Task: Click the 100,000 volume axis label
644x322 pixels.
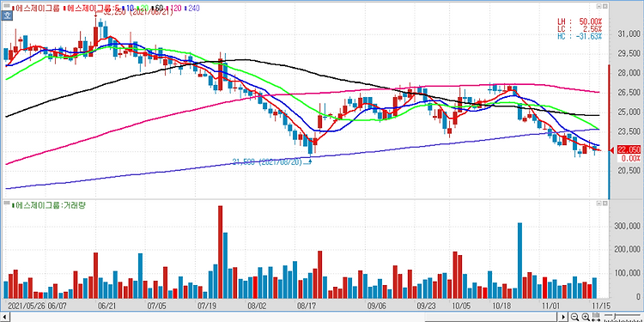Action: tap(627, 273)
